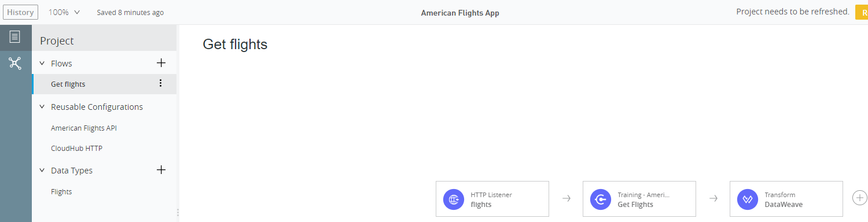Open Get flights three-dot options menu
The image size is (868, 222).
click(x=161, y=83)
